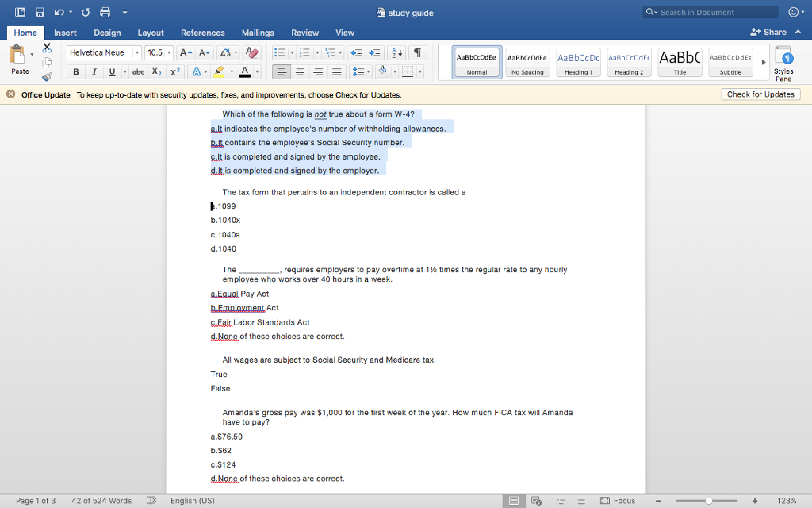Apply the Heading 1 style

(578, 62)
